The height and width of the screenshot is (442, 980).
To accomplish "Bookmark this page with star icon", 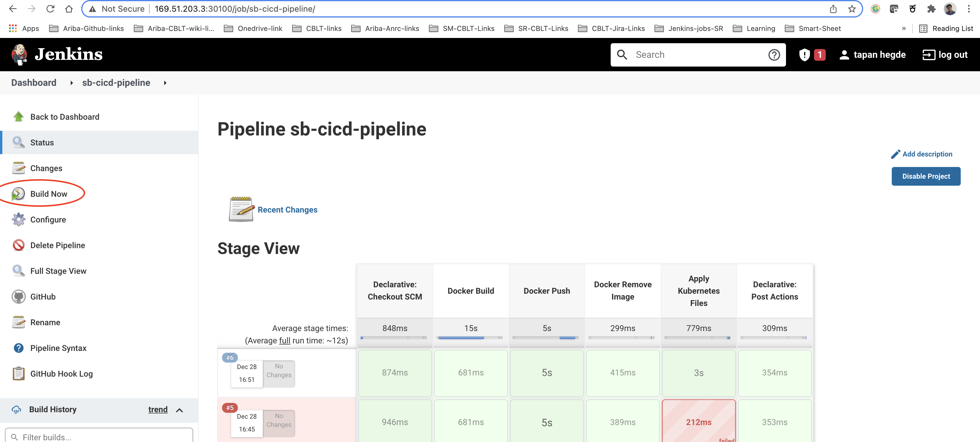I will tap(852, 9).
